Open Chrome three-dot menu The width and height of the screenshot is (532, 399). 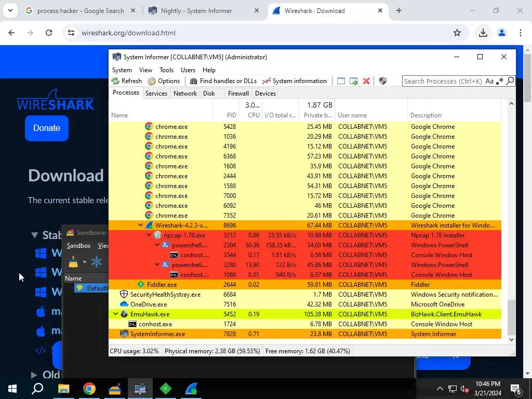pos(520,33)
